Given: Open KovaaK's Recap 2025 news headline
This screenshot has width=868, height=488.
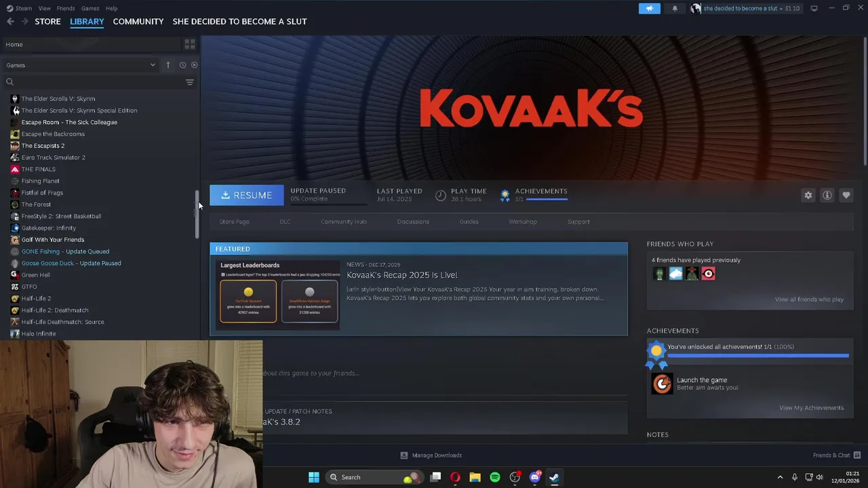Looking at the screenshot, I should (401, 275).
